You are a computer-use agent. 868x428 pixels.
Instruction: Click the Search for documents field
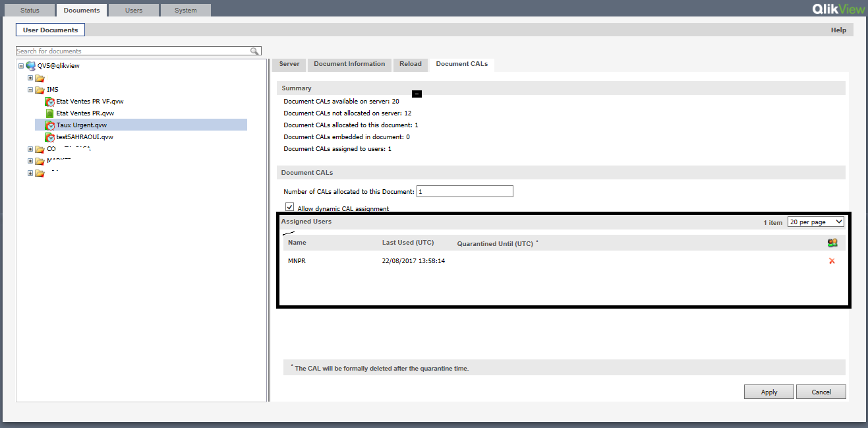click(x=132, y=51)
